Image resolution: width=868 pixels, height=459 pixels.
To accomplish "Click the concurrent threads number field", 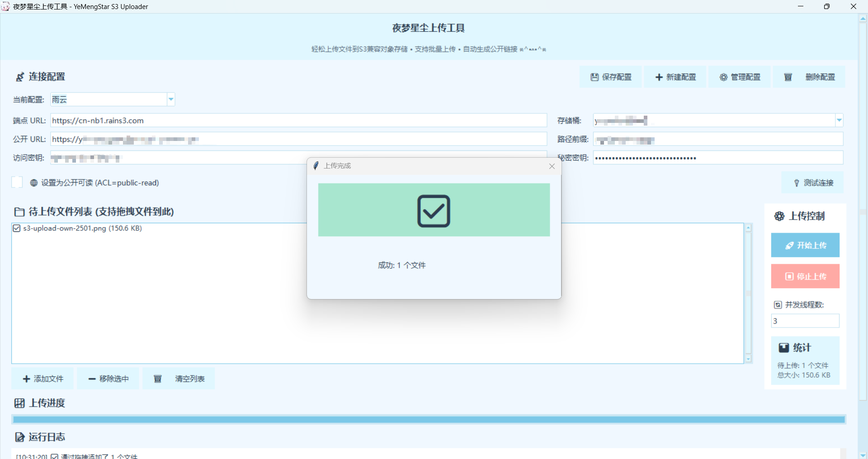I will tap(805, 321).
